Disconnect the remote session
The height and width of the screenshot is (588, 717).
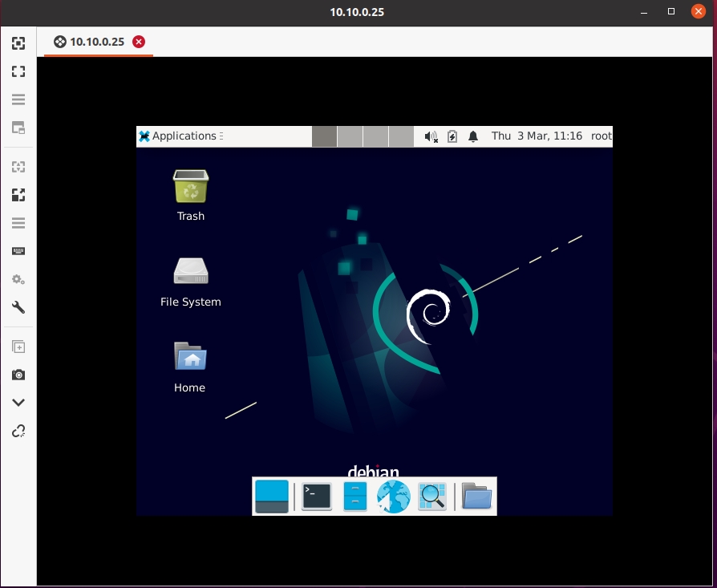point(18,431)
